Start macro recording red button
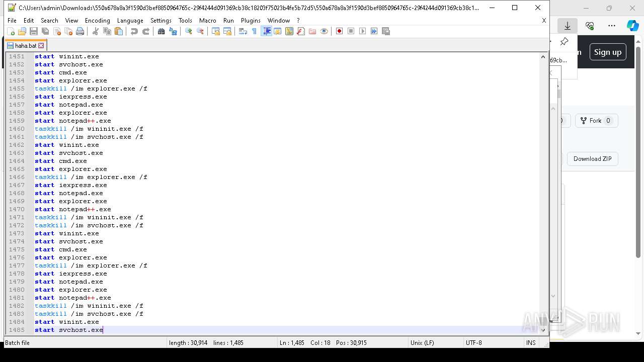 [340, 31]
